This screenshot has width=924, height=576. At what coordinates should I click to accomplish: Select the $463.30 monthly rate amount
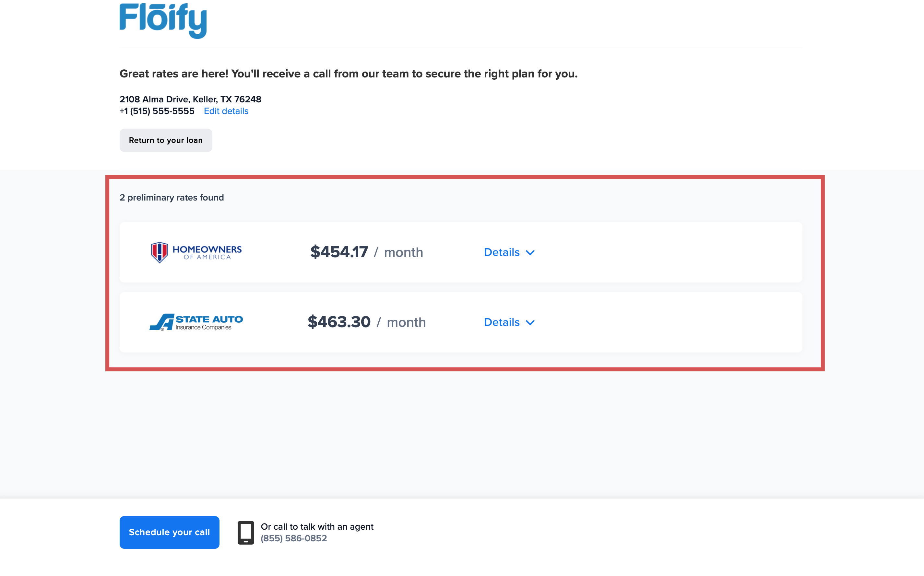tap(339, 322)
